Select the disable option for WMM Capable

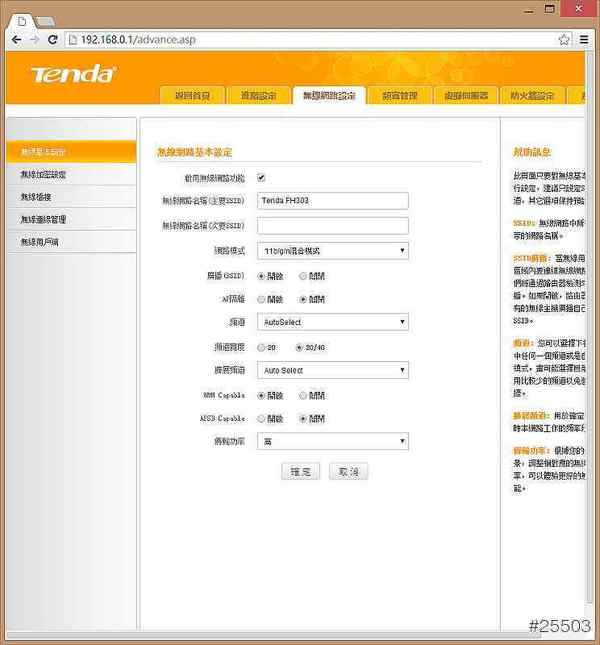coord(303,394)
